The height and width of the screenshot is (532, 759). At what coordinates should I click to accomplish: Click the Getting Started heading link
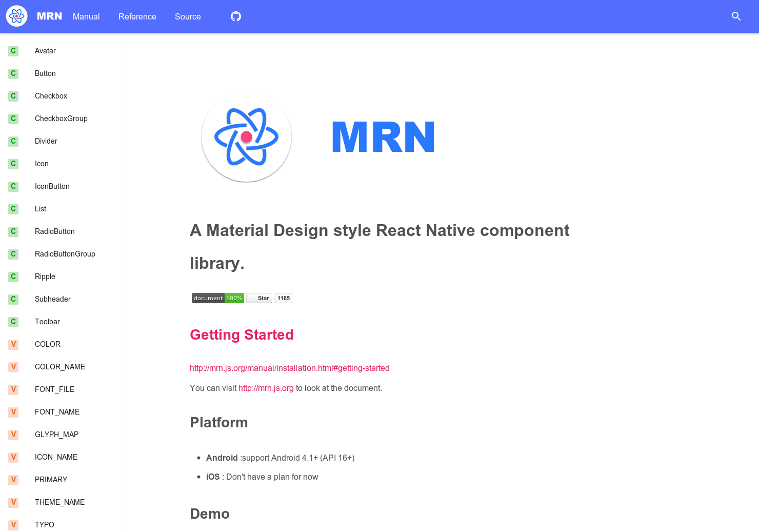pos(242,335)
